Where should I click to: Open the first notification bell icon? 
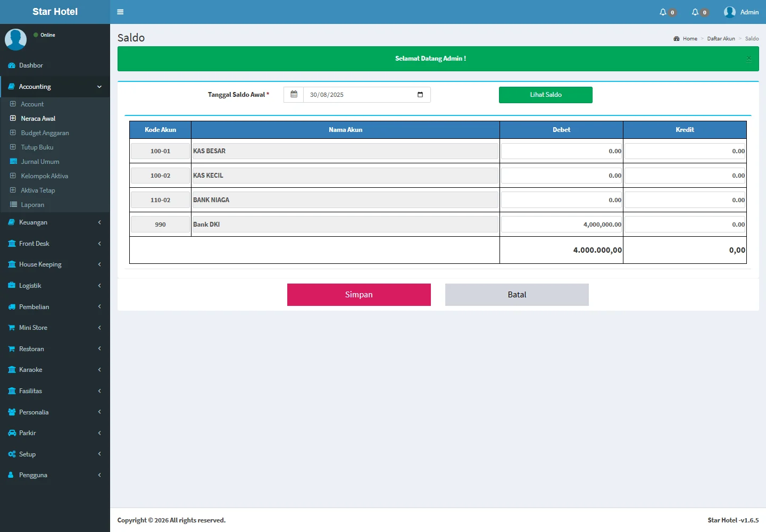(663, 12)
